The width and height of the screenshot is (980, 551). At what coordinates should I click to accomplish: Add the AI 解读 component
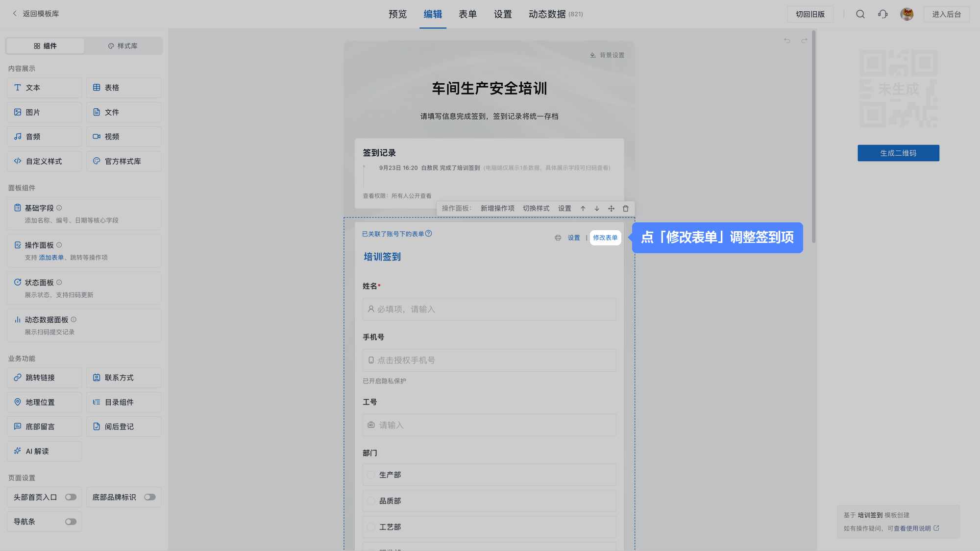click(45, 451)
